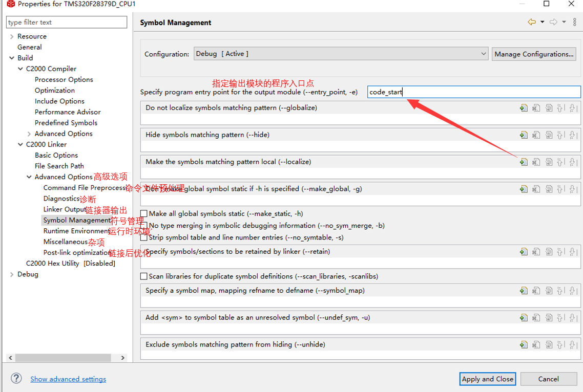Image resolution: width=583 pixels, height=392 pixels.
Task: Collapse the C2000 Compiler node
Action: 20,69
